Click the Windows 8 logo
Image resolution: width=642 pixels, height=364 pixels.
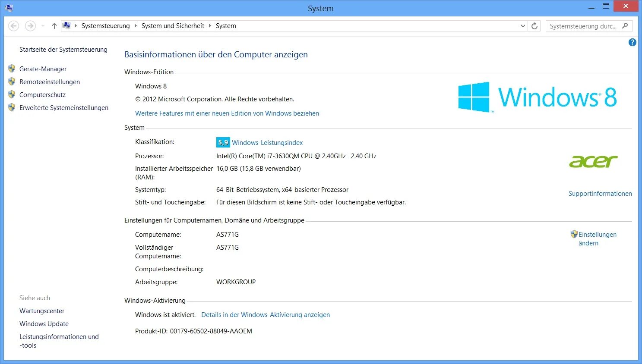538,97
